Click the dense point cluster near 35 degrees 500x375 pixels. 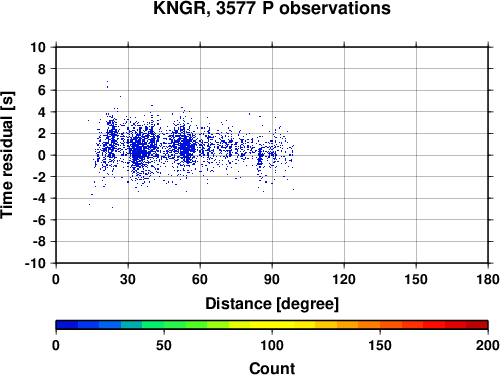click(139, 152)
